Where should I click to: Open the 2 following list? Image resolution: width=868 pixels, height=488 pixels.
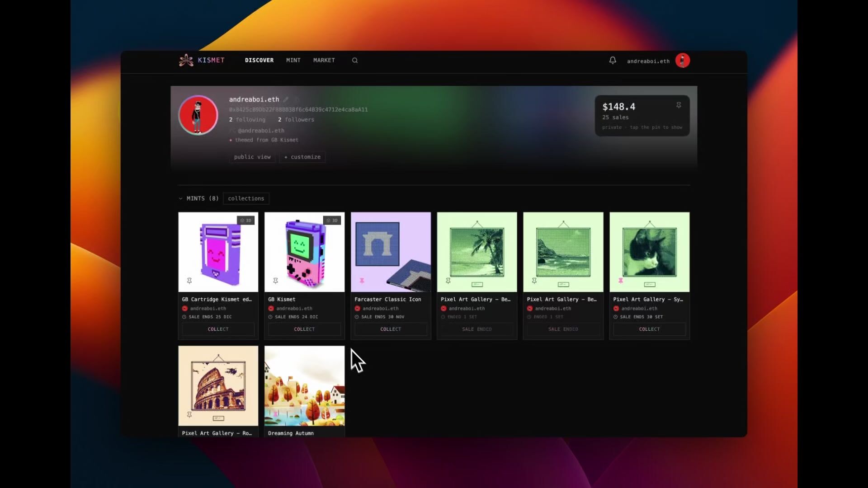[x=247, y=120]
